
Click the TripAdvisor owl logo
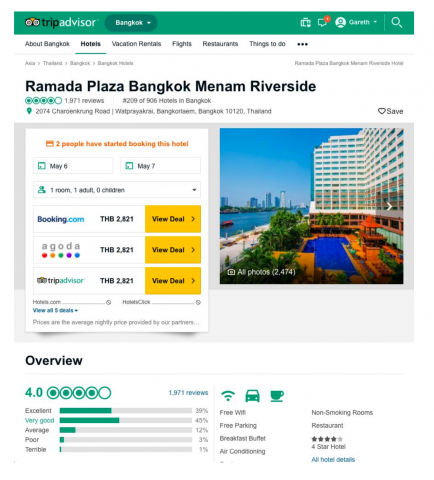point(32,22)
